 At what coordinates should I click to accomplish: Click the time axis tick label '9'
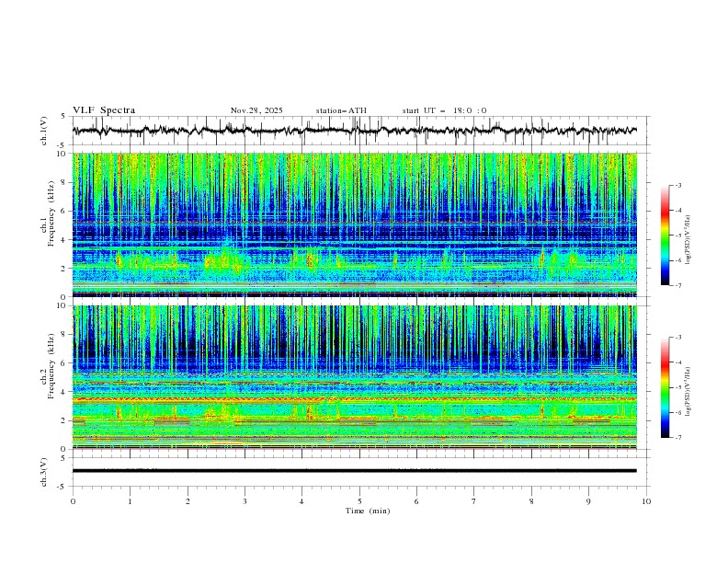[x=588, y=501]
